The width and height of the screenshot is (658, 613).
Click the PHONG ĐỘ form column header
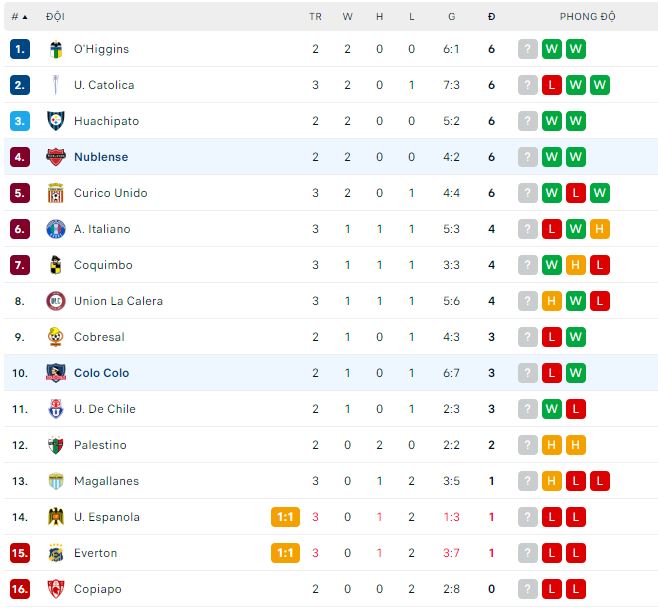tap(587, 17)
